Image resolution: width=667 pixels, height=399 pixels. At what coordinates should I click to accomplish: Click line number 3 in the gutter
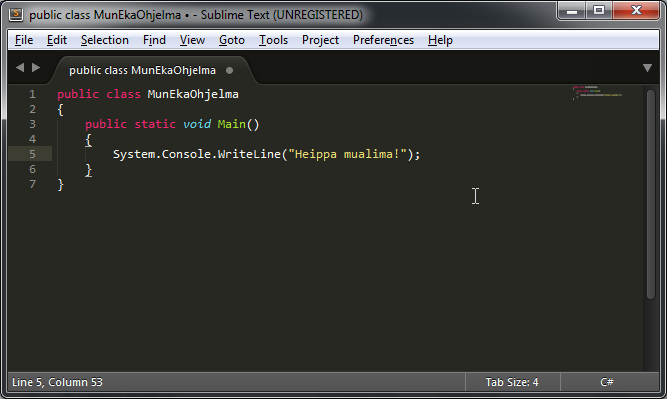pyautogui.click(x=32, y=124)
